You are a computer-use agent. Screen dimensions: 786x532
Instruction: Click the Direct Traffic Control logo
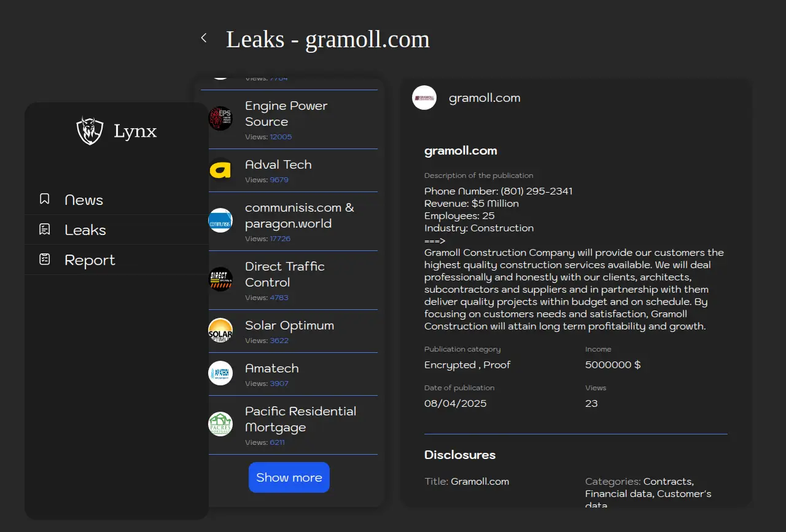(x=220, y=279)
